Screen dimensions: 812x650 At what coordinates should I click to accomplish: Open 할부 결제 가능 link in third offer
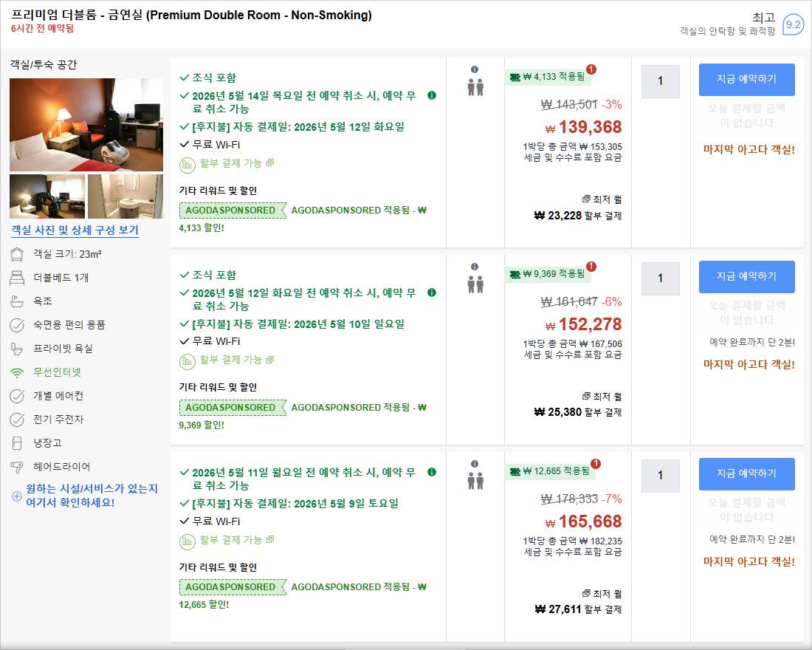click(x=237, y=540)
